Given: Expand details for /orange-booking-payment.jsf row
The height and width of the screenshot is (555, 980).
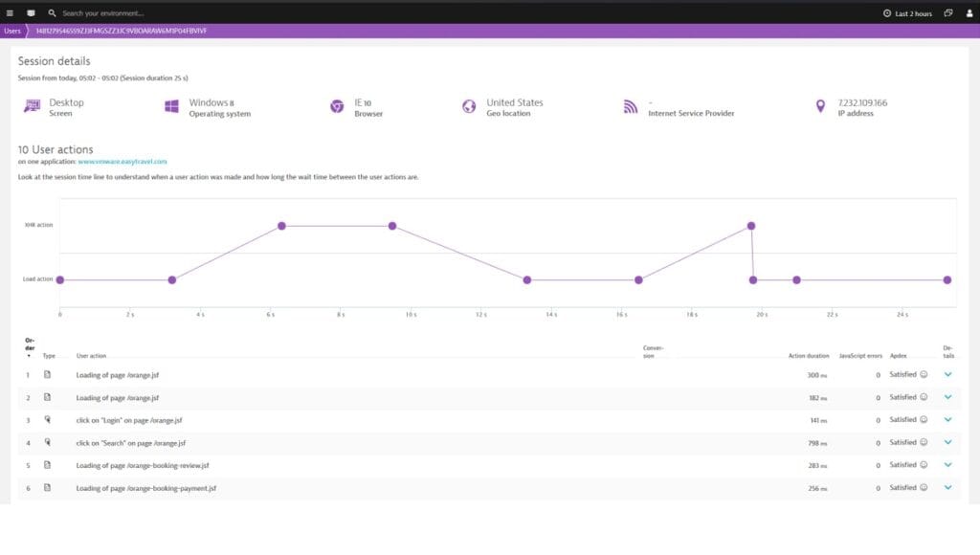Looking at the screenshot, I should tap(947, 487).
